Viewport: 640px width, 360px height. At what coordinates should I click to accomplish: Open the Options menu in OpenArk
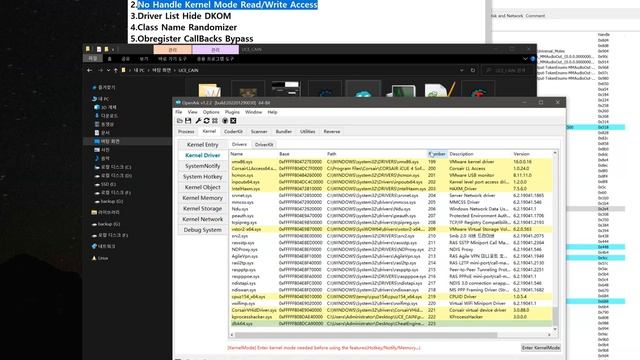click(x=211, y=112)
